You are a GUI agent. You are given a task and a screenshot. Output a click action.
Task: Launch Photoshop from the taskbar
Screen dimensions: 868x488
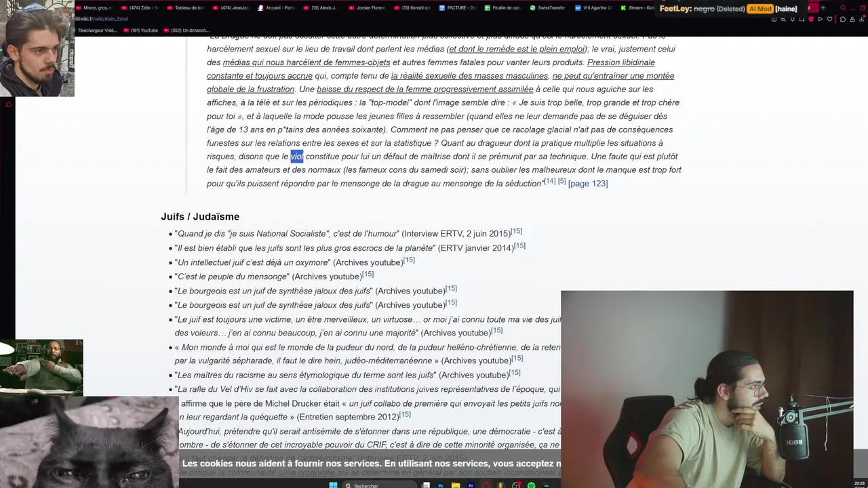[x=441, y=485]
